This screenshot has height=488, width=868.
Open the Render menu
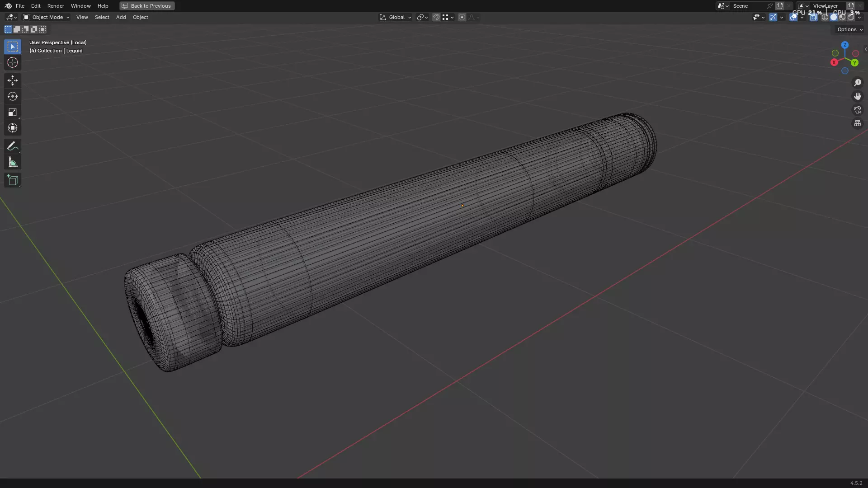coord(56,6)
